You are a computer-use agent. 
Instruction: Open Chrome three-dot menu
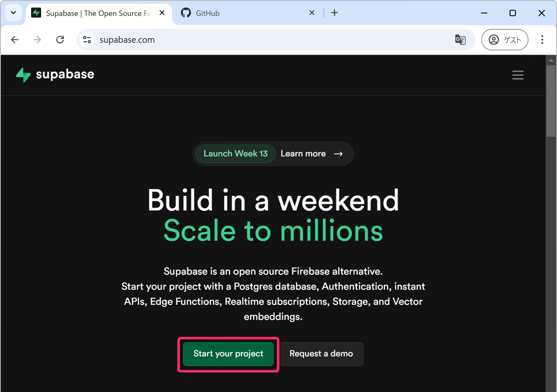click(542, 40)
